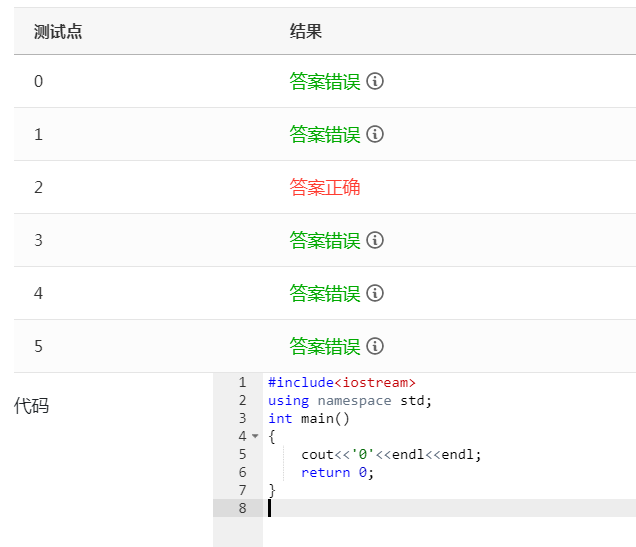
Task: Click the 代码 label
Action: click(x=31, y=405)
